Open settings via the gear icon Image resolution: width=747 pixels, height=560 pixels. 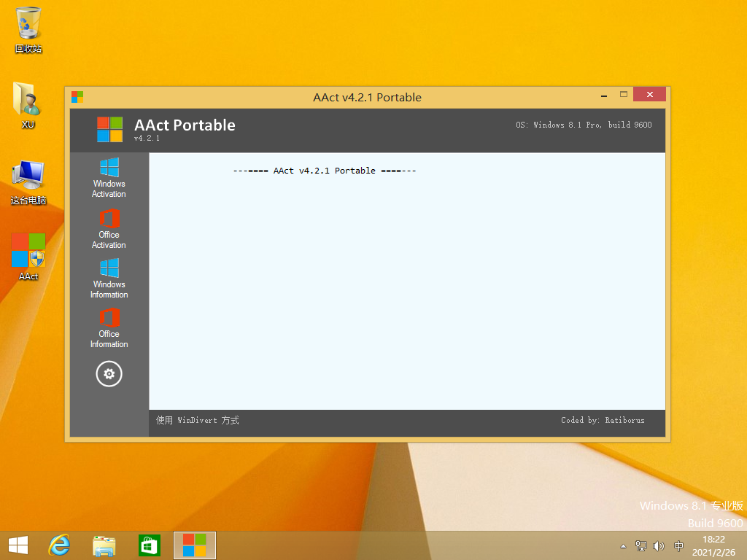coord(109,374)
